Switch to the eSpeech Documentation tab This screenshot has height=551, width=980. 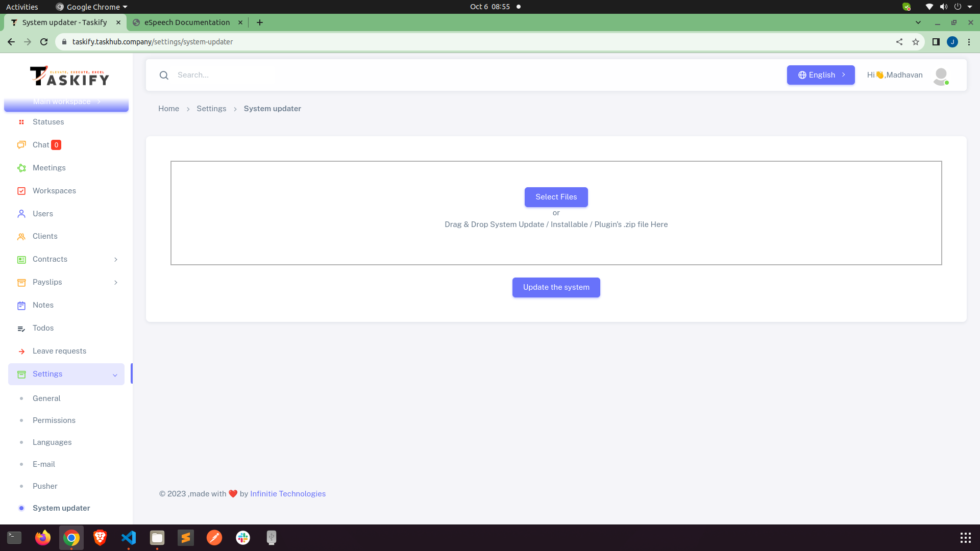(x=186, y=22)
